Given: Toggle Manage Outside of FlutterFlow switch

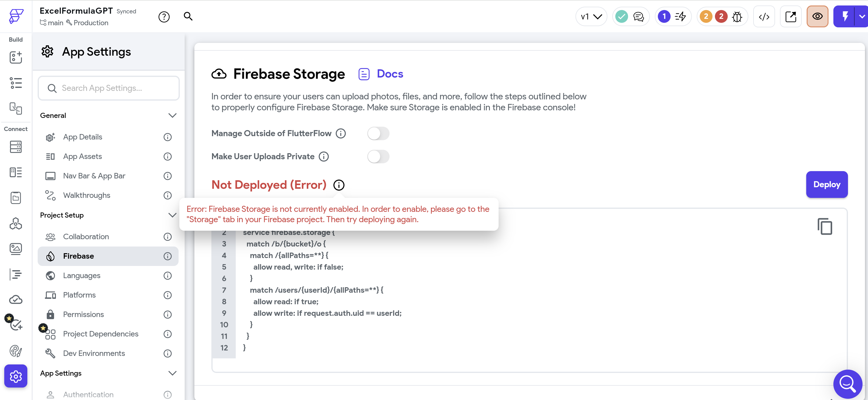Looking at the screenshot, I should click(x=378, y=133).
